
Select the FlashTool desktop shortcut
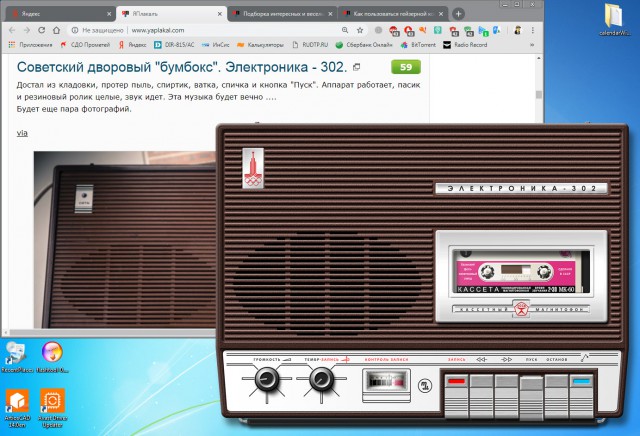pyautogui.click(x=52, y=357)
